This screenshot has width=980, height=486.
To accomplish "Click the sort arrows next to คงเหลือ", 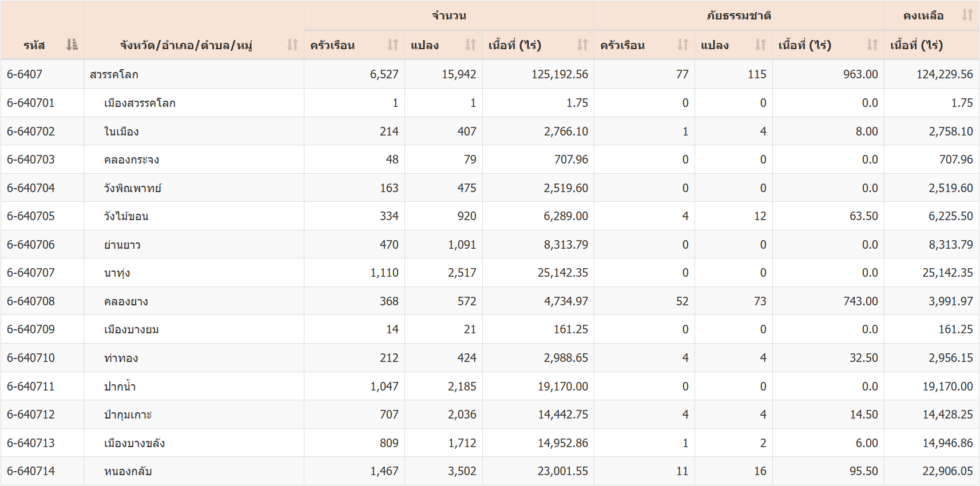I will pyautogui.click(x=967, y=15).
